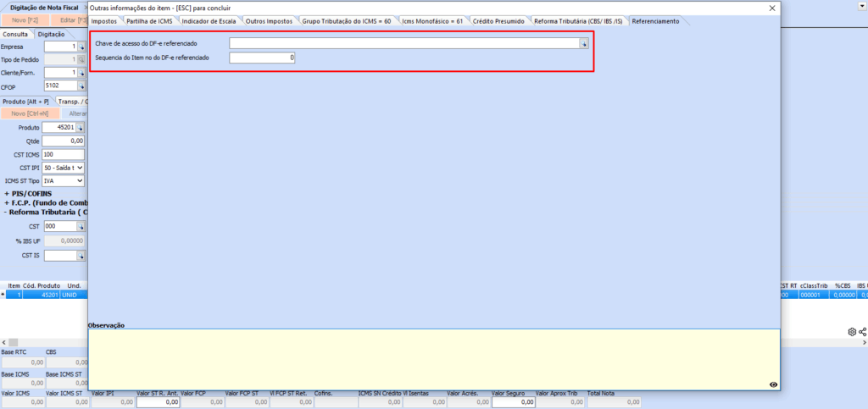This screenshot has width=868, height=409.
Task: Open CFOP lookup button
Action: pos(81,86)
